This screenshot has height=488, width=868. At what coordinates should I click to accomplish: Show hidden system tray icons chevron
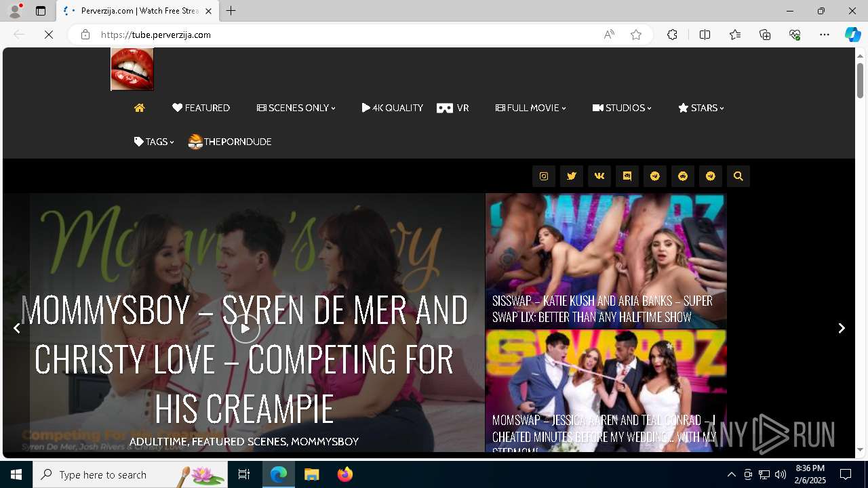[731, 474]
